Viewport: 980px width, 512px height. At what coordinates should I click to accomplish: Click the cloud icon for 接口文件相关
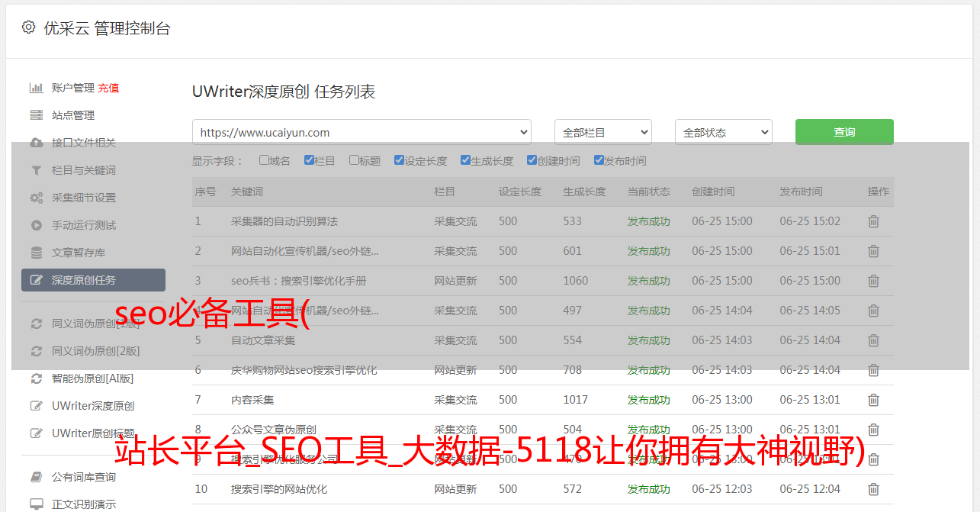[x=36, y=143]
